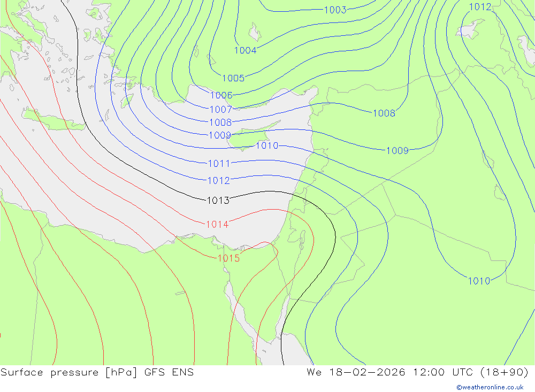535x392 pixels.
Task: Select the red 1014 isobar label
Action: (217, 225)
